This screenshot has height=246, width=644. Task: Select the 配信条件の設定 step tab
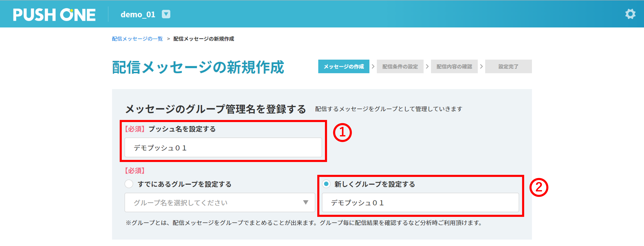400,66
